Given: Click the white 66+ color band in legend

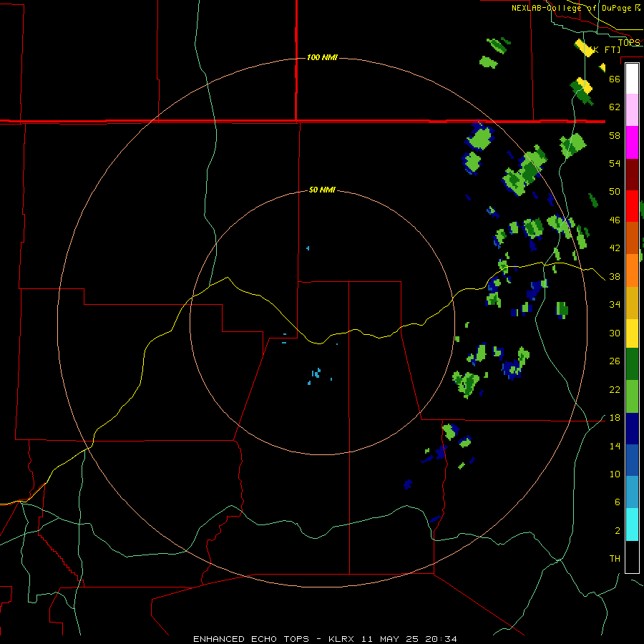Looking at the screenshot, I should point(632,79).
